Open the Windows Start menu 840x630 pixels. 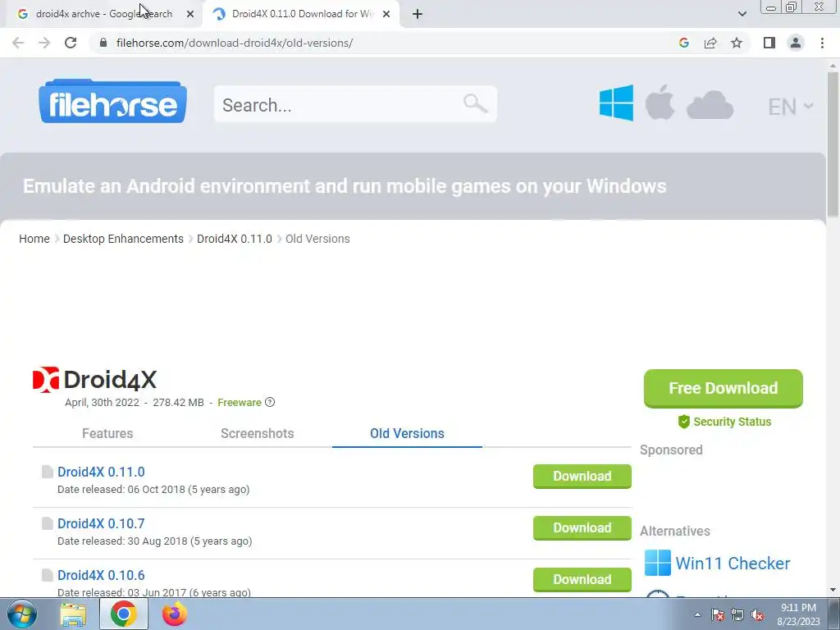click(x=21, y=614)
